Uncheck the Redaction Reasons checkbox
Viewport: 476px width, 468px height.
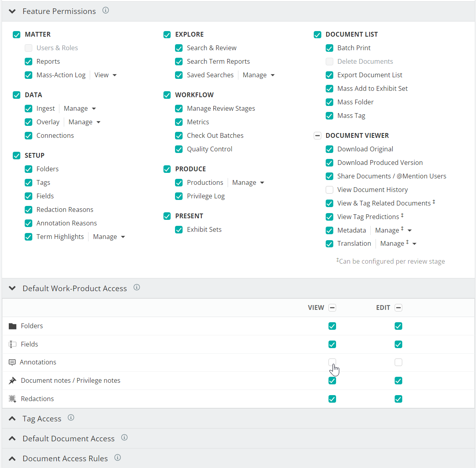tap(28, 210)
